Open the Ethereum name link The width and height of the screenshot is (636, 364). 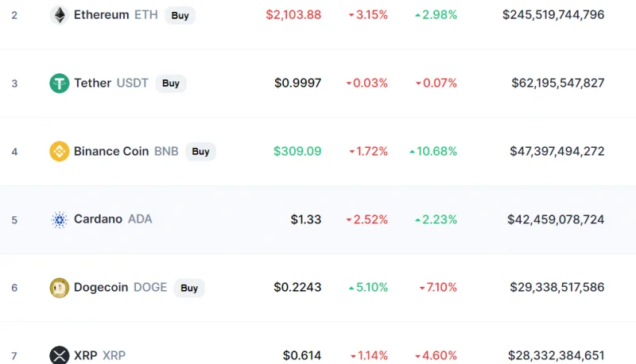[x=102, y=14]
